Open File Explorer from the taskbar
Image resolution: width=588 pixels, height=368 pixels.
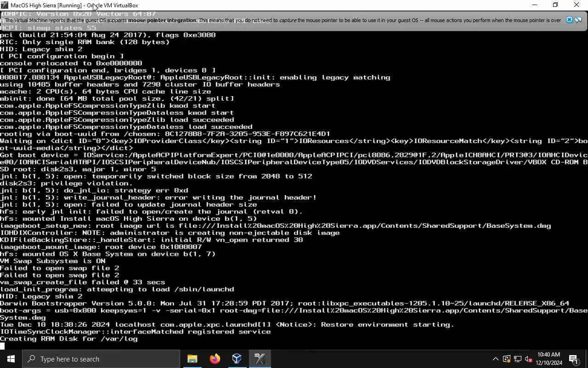tap(192, 359)
